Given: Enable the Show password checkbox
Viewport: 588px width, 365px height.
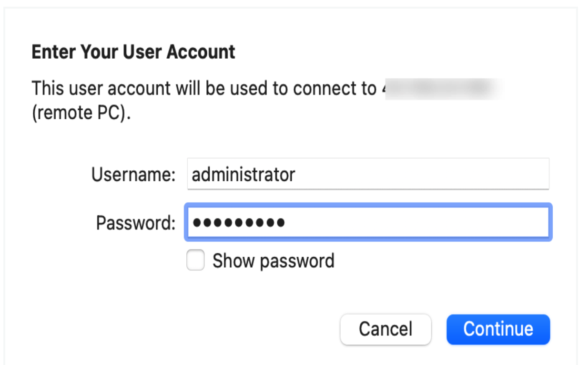Looking at the screenshot, I should coord(195,261).
